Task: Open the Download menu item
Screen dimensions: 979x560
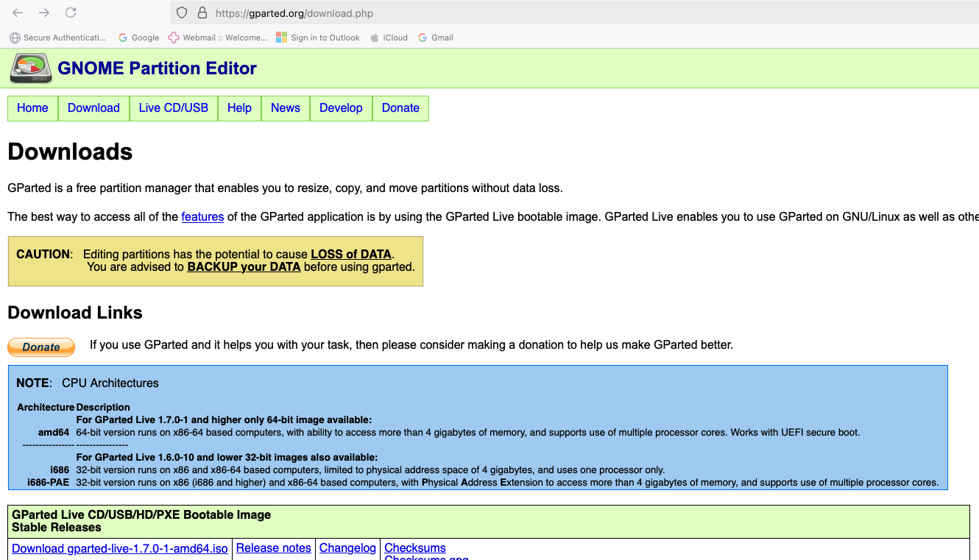Action: (x=93, y=108)
